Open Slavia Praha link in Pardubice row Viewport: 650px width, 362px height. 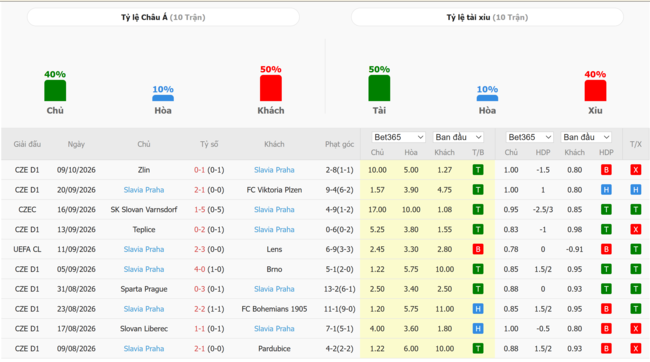click(144, 348)
